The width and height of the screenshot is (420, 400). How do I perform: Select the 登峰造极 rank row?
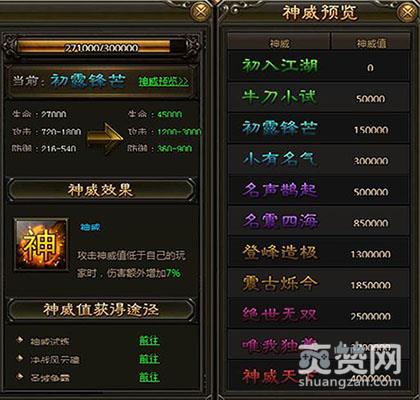point(319,252)
